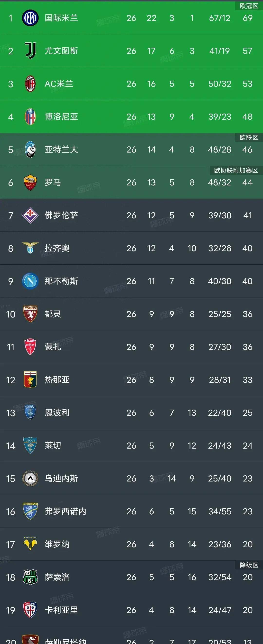Screen dimensions: 263x644
Task: Select the Juventus badge logo
Action: [30, 51]
